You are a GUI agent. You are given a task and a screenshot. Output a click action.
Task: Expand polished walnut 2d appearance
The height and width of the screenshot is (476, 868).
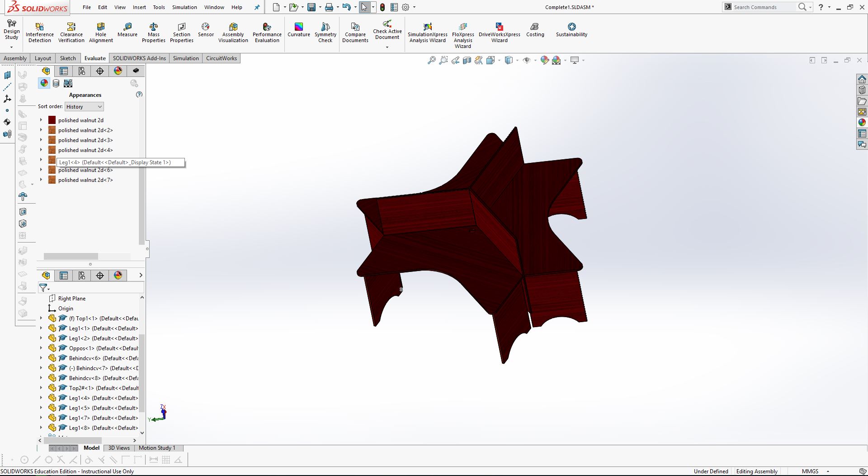tap(41, 120)
